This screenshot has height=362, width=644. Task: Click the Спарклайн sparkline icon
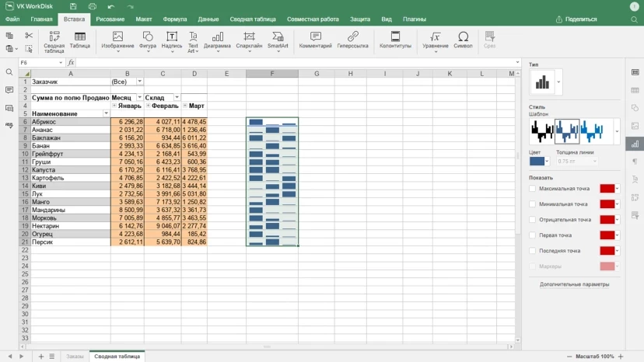(249, 37)
